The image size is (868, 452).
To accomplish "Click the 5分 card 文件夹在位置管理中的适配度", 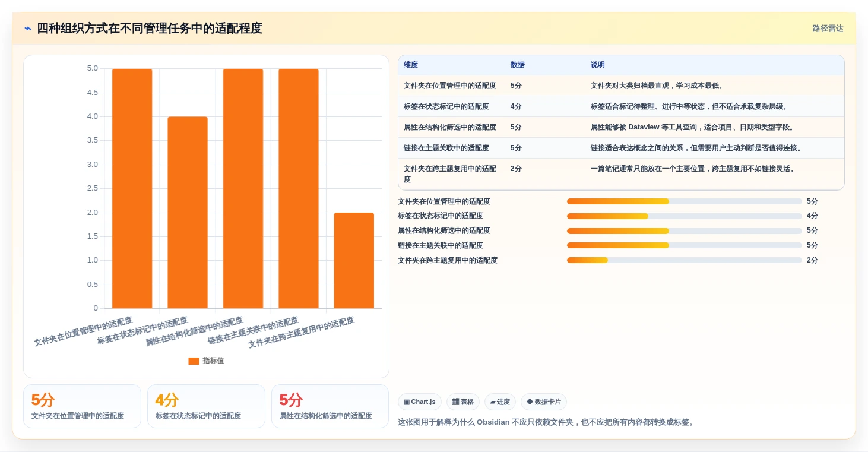I will pos(82,406).
